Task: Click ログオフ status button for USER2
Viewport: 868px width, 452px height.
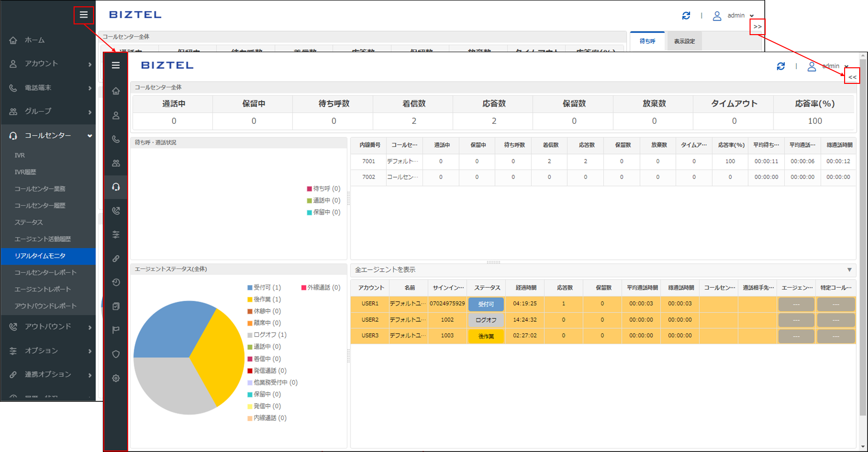Action: click(x=486, y=320)
